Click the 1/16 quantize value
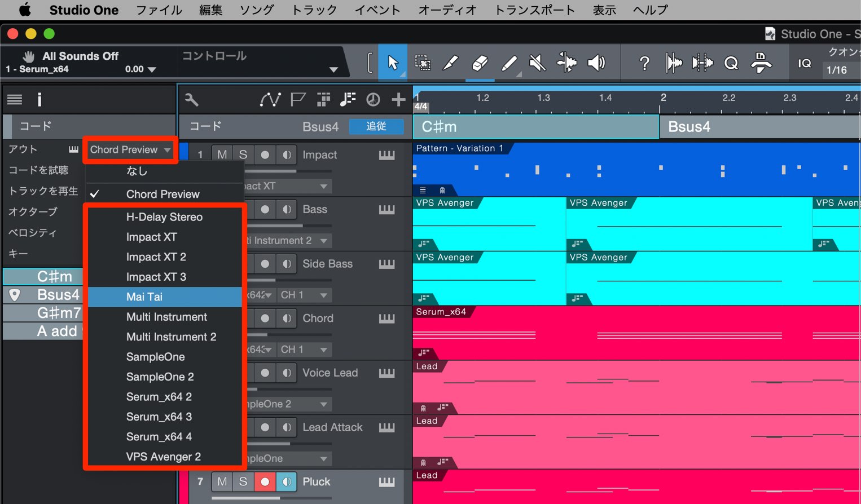 837,70
